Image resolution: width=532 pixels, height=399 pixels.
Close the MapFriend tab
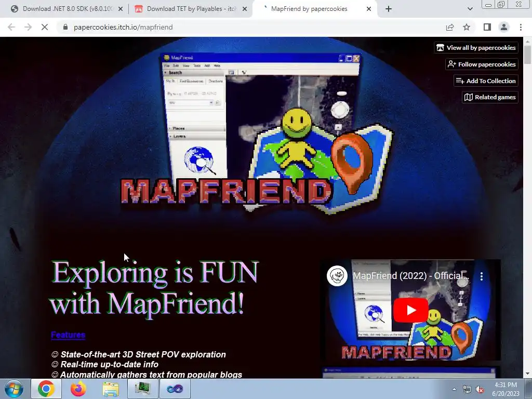369,9
